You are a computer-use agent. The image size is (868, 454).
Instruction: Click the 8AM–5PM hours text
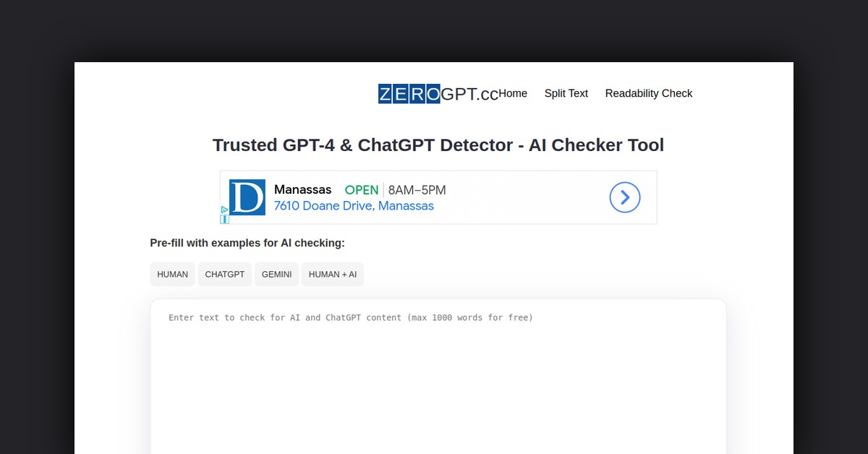tap(417, 190)
